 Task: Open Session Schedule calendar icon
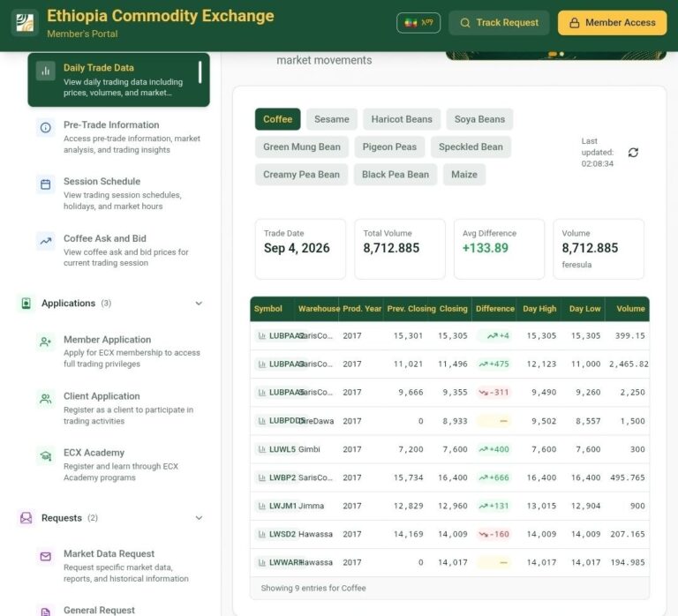pos(45,184)
